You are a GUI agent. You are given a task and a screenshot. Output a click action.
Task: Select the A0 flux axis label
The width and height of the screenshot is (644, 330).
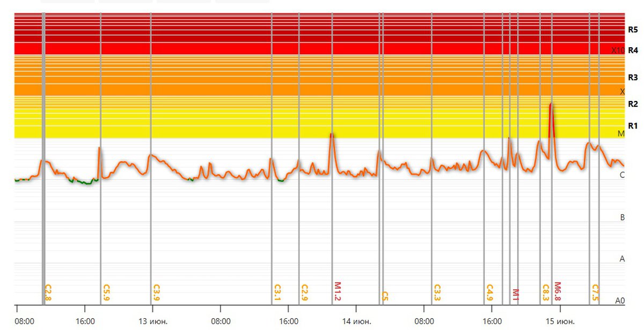pyautogui.click(x=620, y=300)
